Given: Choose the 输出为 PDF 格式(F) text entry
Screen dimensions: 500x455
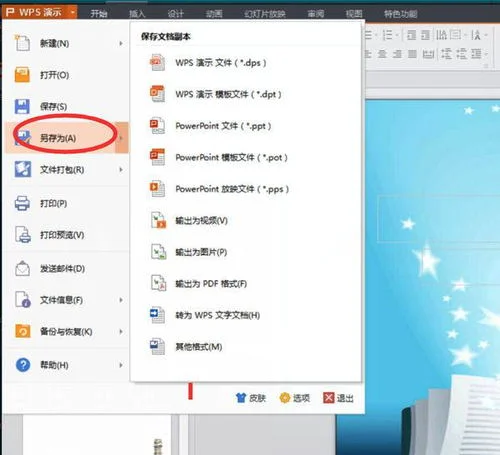Looking at the screenshot, I should click(211, 284).
